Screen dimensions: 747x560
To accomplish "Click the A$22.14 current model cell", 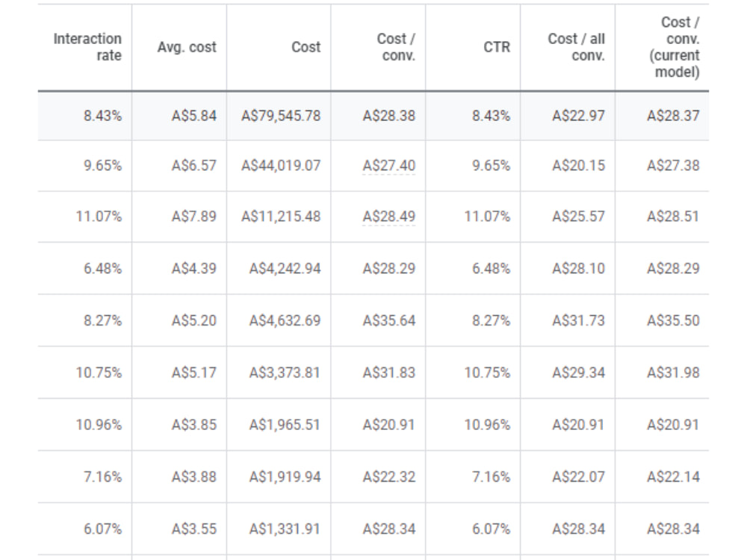I will 673,476.
